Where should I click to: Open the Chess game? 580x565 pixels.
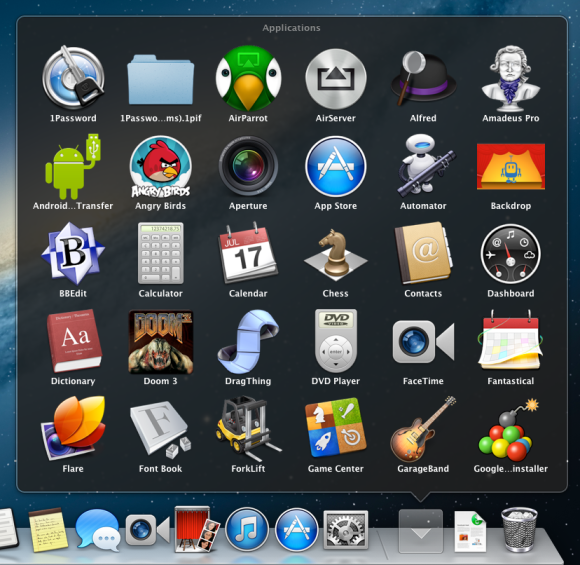pos(335,255)
